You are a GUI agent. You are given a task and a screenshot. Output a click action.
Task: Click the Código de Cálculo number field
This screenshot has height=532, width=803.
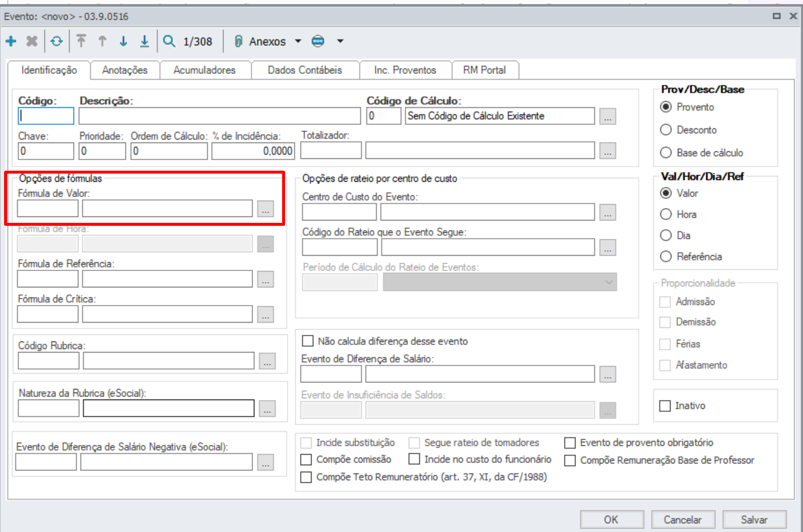[x=384, y=116]
